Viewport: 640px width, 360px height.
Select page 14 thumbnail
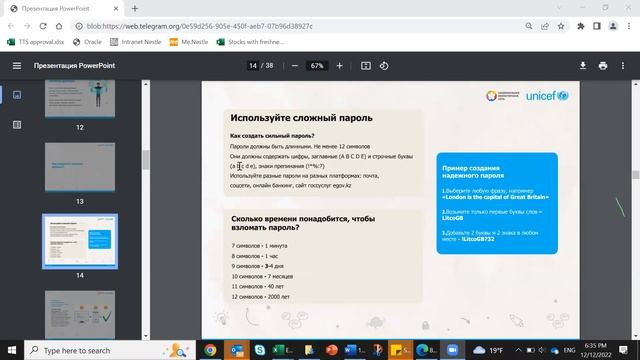click(x=80, y=241)
